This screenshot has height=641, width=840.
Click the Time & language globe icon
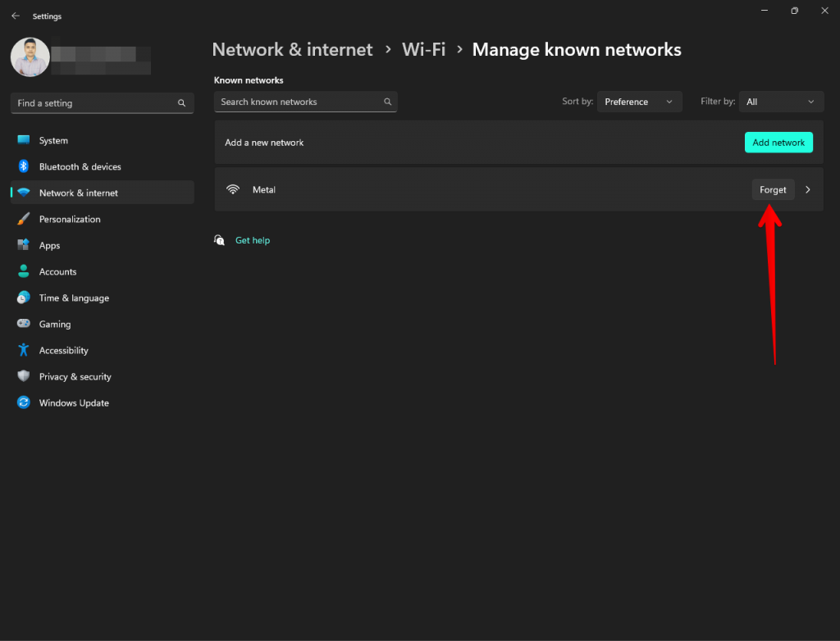(24, 298)
